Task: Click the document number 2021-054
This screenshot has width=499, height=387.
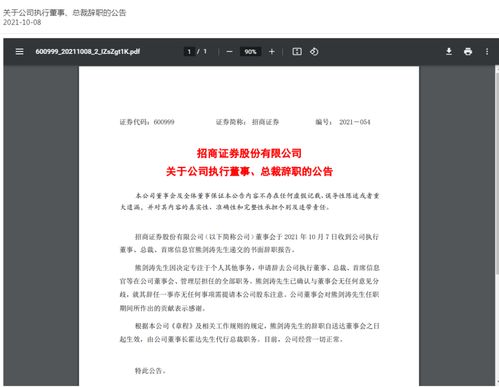Action: 355,122
